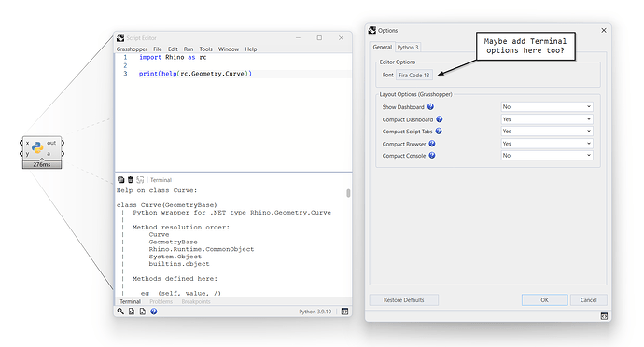The height and width of the screenshot is (347, 644).
Task: Show help for Show Dashboard option
Action: click(x=430, y=106)
